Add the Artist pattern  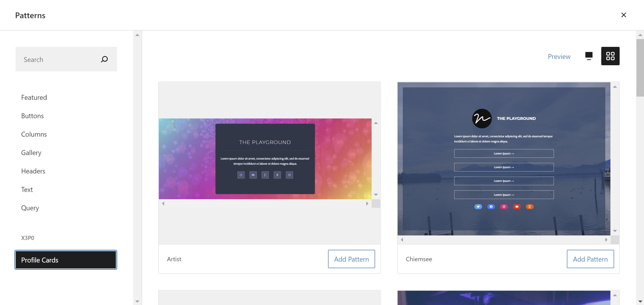351,259
